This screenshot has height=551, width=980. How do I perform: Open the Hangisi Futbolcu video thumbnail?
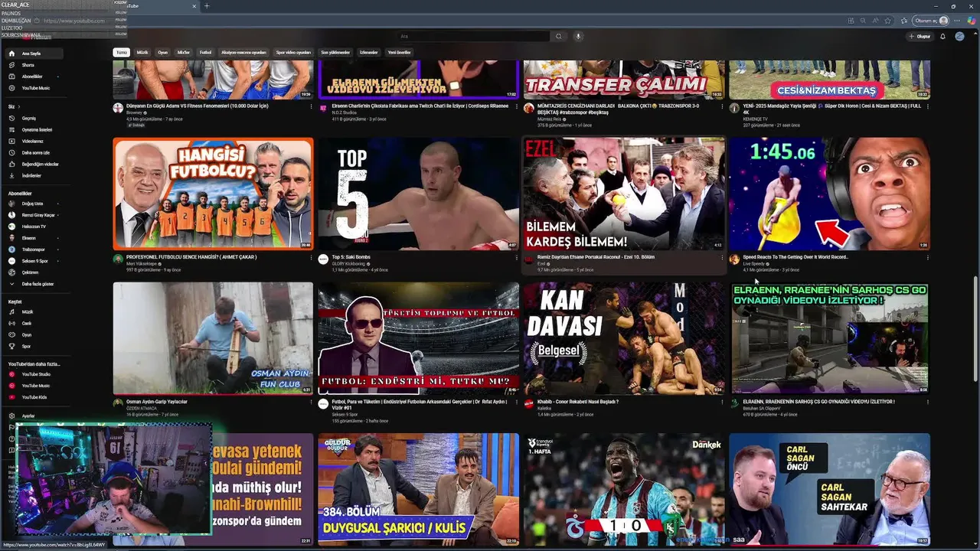pyautogui.click(x=213, y=193)
